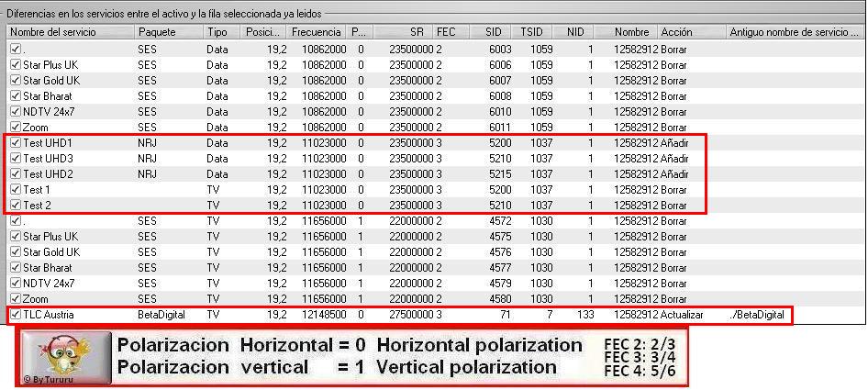Toggle Star Plus UK checkbox with SID 4575
The image size is (868, 390).
(x=16, y=237)
